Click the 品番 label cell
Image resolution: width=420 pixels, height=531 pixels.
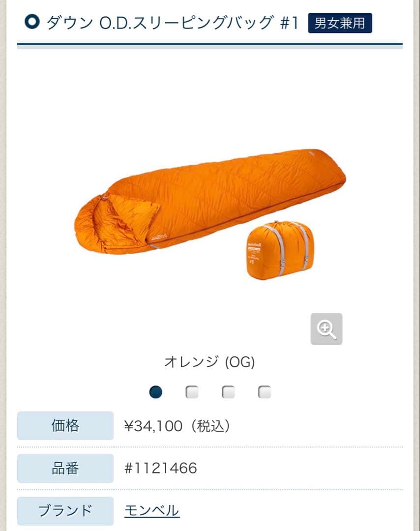pyautogui.click(x=65, y=469)
